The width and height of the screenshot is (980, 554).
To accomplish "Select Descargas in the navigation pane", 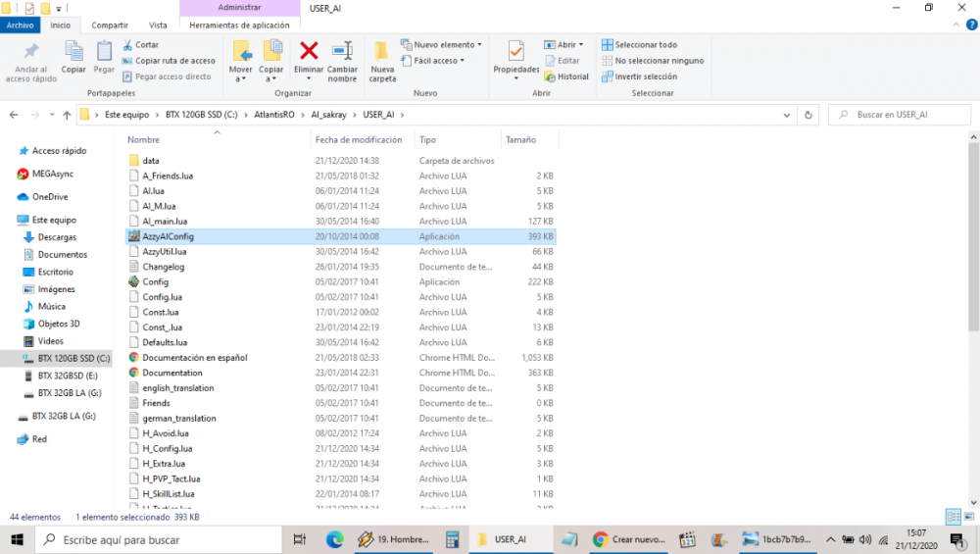I will point(57,237).
